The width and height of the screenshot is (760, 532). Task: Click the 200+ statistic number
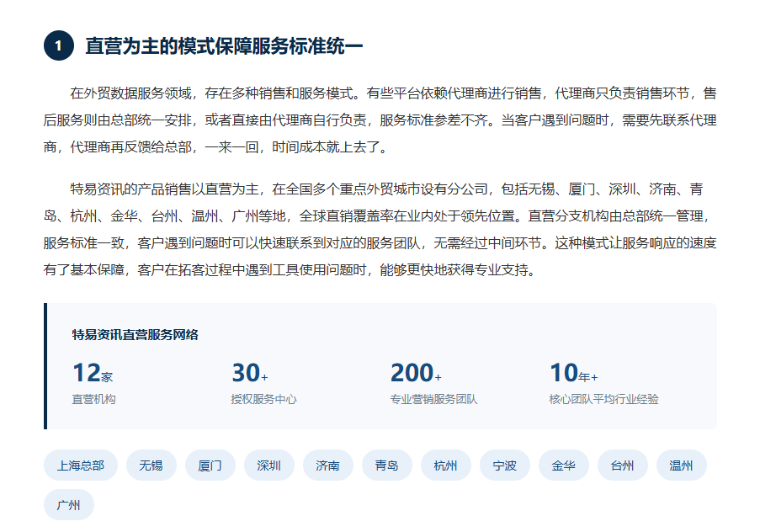416,372
